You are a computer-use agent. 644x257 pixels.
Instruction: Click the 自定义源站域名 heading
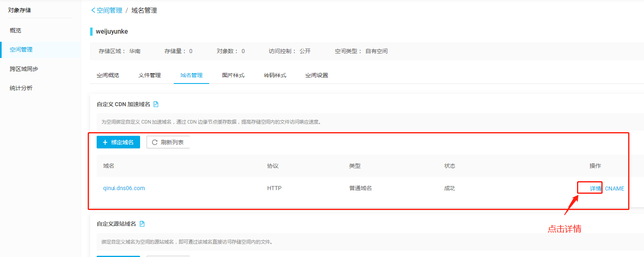point(116,224)
